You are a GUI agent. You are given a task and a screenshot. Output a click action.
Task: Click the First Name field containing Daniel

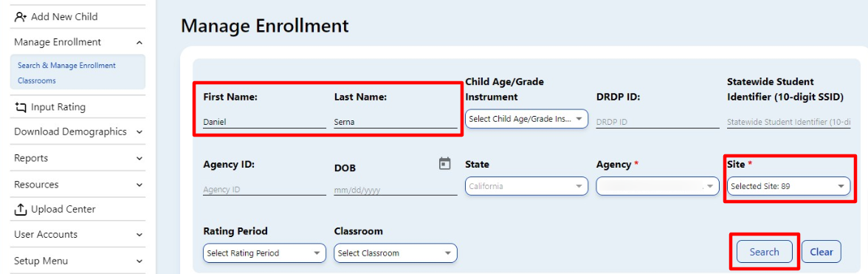point(264,123)
